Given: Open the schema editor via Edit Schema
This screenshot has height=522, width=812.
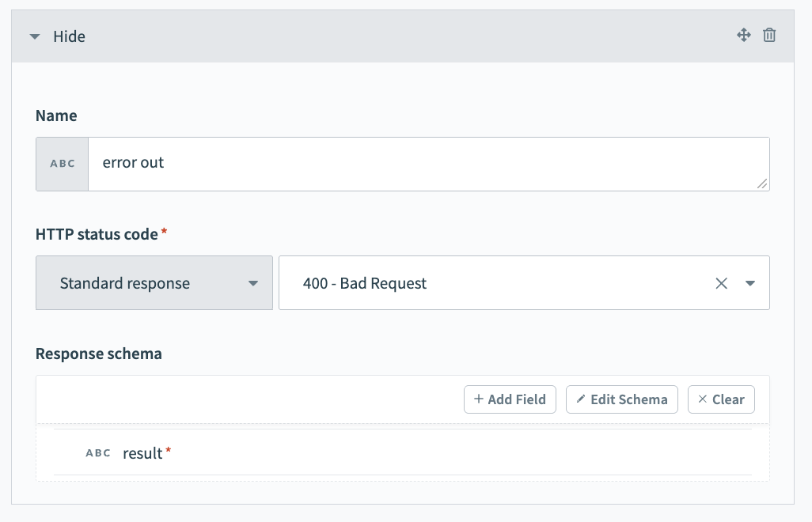Looking at the screenshot, I should pos(622,399).
